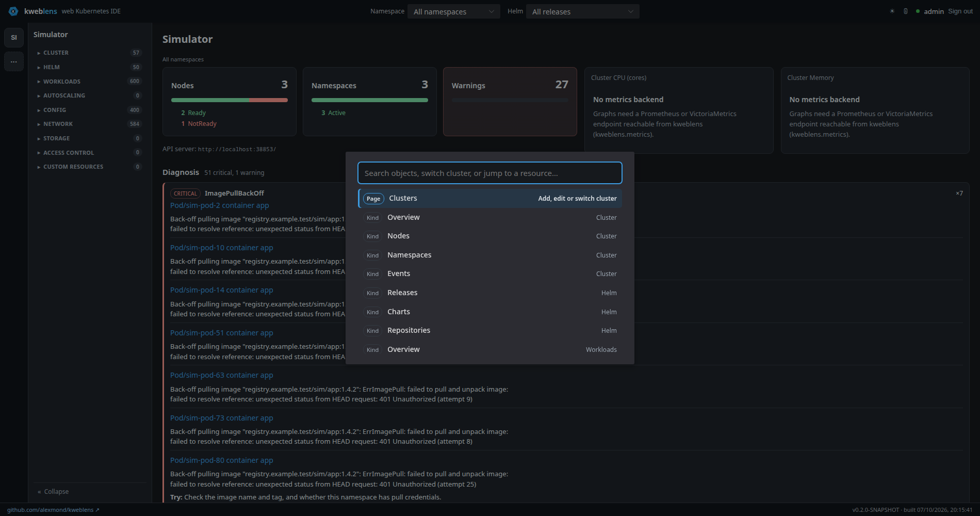Screen dimensions: 980x516
Task: Choose the Namespaces kind entry
Action: 490,255
